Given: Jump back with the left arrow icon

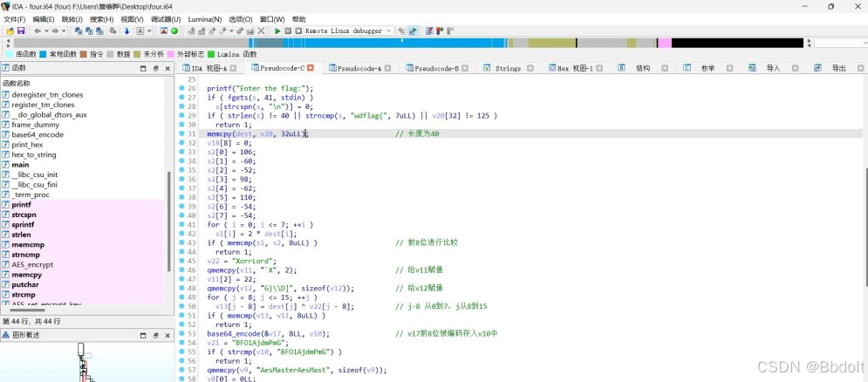Looking at the screenshot, I should (38, 31).
